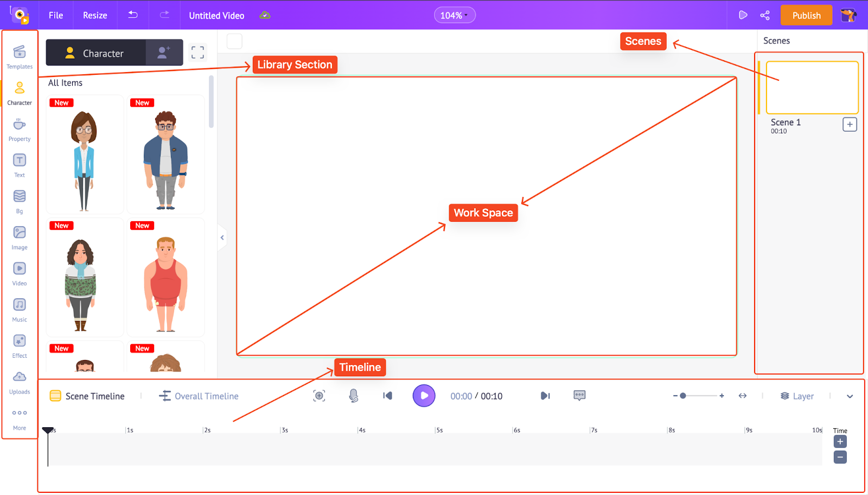
Task: Open the Templates panel in sidebar
Action: coord(20,56)
